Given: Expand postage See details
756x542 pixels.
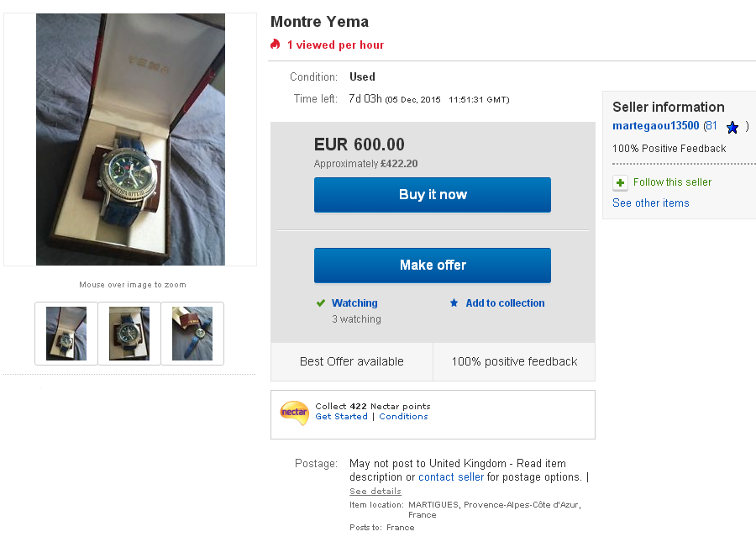Looking at the screenshot, I should point(375,492).
